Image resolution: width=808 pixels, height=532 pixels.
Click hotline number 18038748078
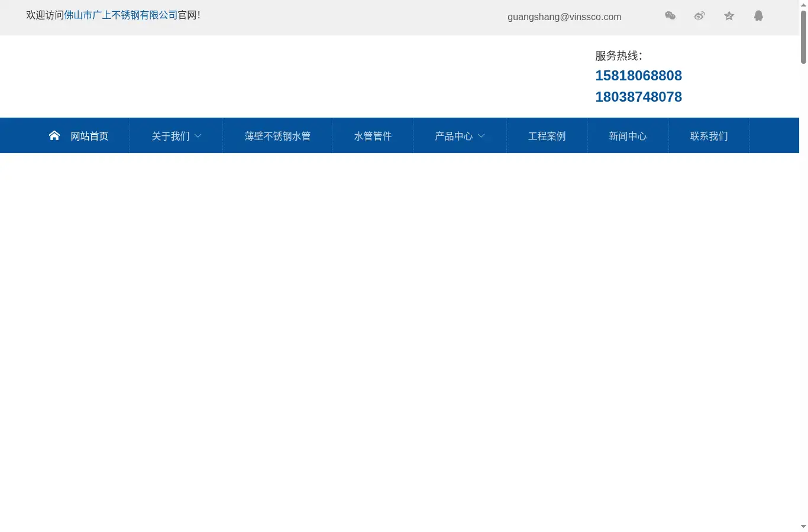tap(638, 97)
